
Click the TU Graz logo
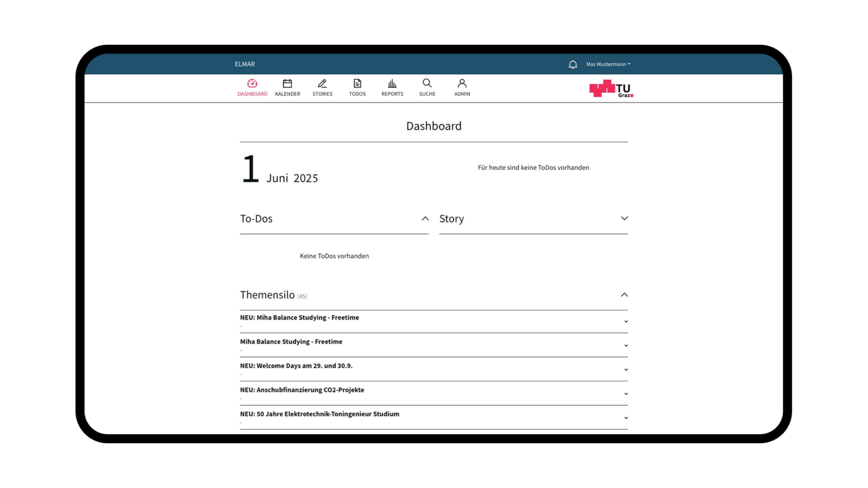point(611,89)
